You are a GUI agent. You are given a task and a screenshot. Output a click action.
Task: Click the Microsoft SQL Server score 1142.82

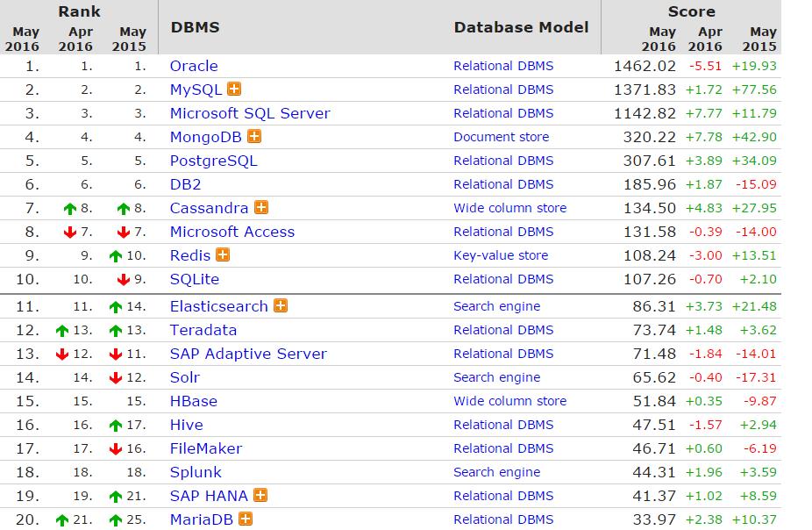coord(645,113)
